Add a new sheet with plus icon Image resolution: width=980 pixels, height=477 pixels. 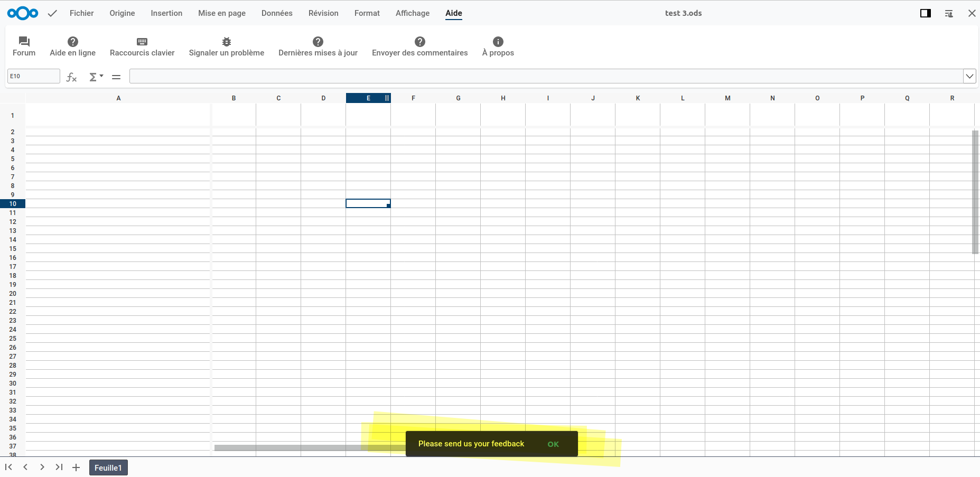point(76,467)
